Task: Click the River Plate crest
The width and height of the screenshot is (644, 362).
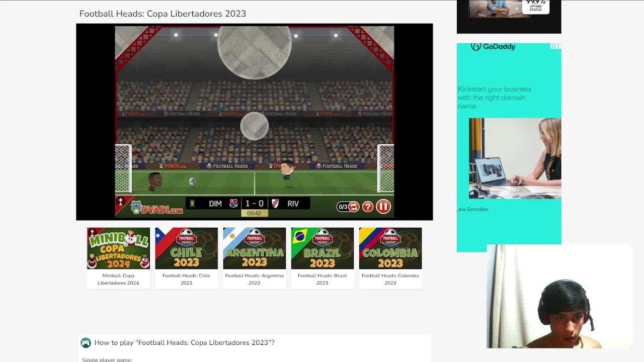Action: point(275,203)
